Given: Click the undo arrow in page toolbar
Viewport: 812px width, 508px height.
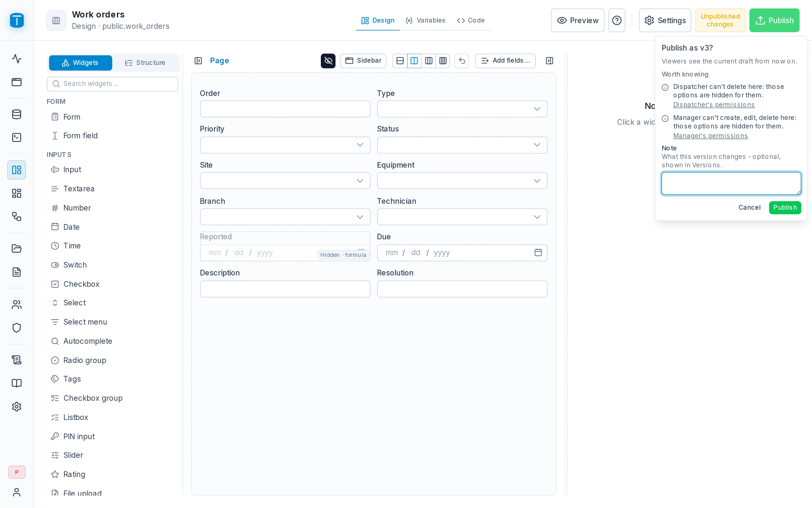Looking at the screenshot, I should pyautogui.click(x=462, y=61).
